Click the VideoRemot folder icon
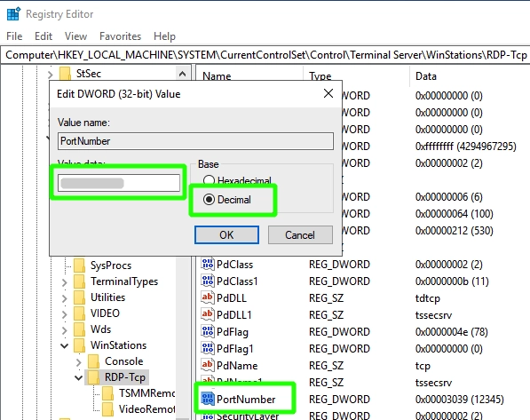The width and height of the screenshot is (530, 420). tap(107, 408)
